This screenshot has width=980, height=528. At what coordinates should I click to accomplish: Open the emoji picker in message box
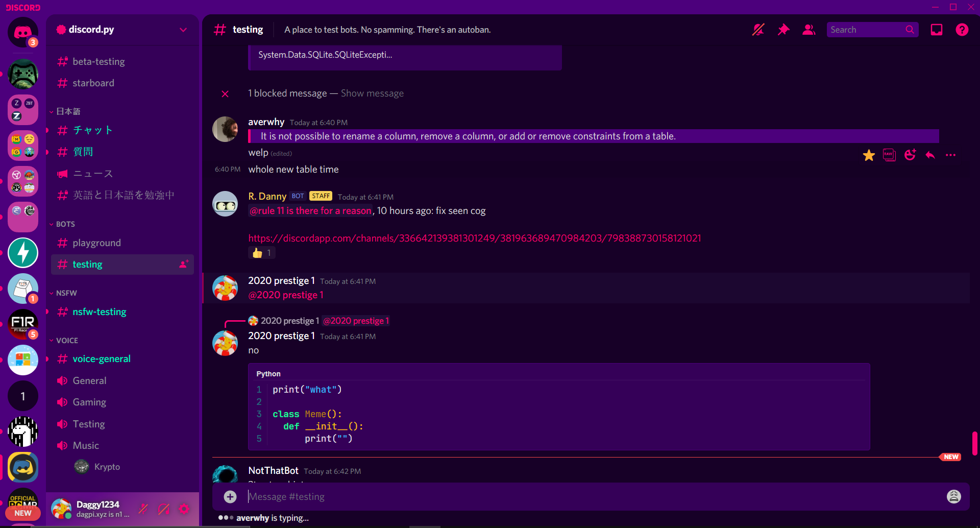pos(953,496)
